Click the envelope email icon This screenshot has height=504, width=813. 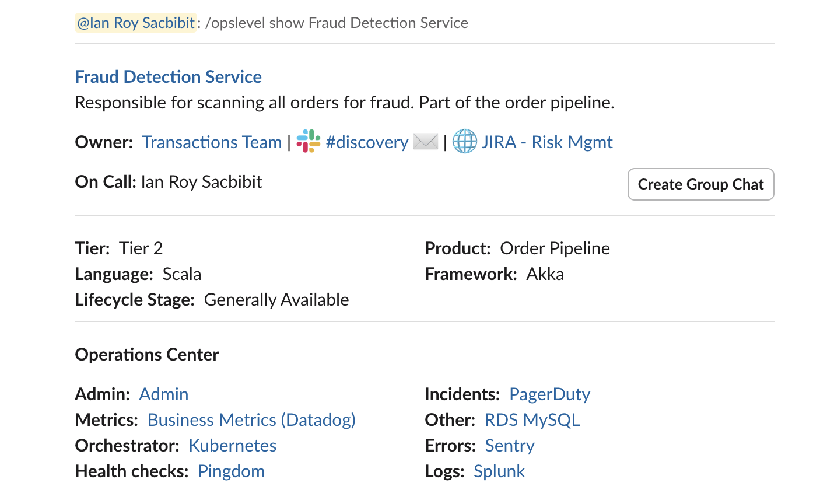coord(426,142)
